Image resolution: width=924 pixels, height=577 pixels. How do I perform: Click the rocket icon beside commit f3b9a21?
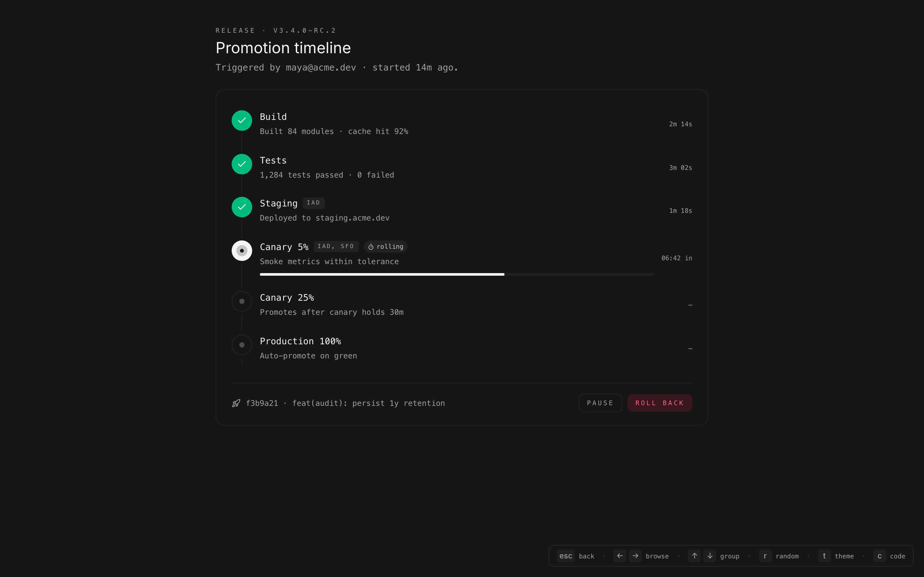click(x=236, y=403)
